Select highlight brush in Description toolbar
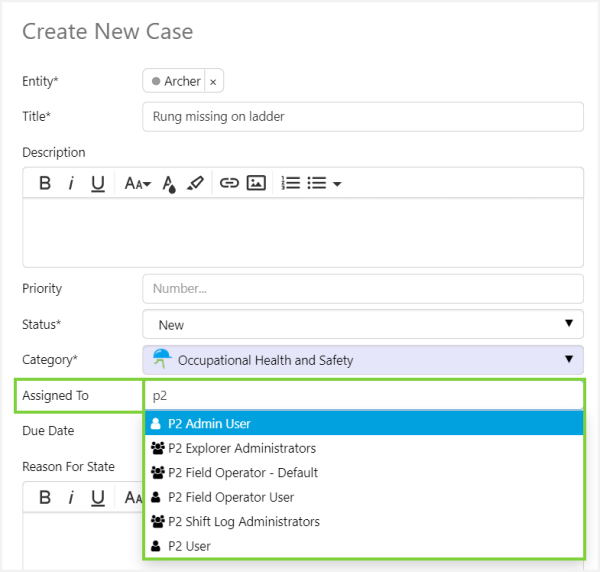The width and height of the screenshot is (600, 572). (x=196, y=183)
